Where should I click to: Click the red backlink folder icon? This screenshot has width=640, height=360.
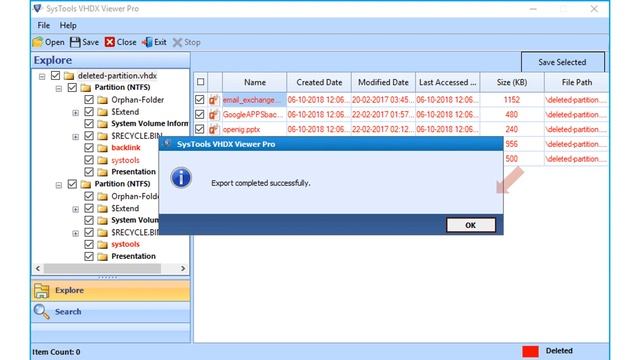click(102, 148)
